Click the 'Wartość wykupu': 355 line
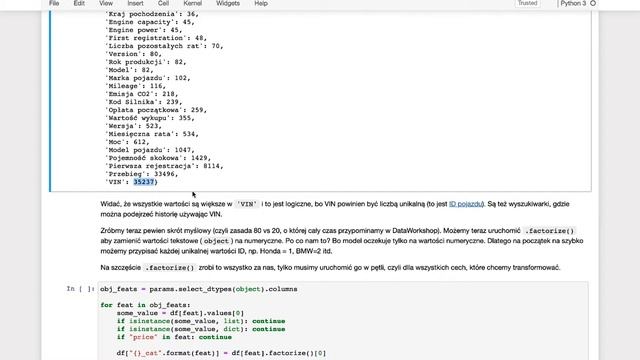The image size is (640, 360). tap(150, 118)
